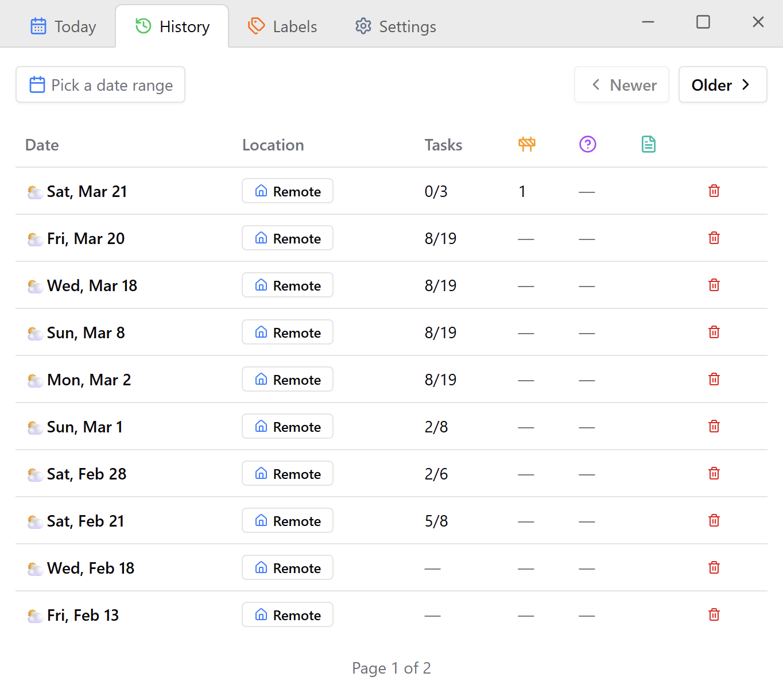This screenshot has height=700, width=783.
Task: Switch to the Labels tab
Action: click(282, 26)
